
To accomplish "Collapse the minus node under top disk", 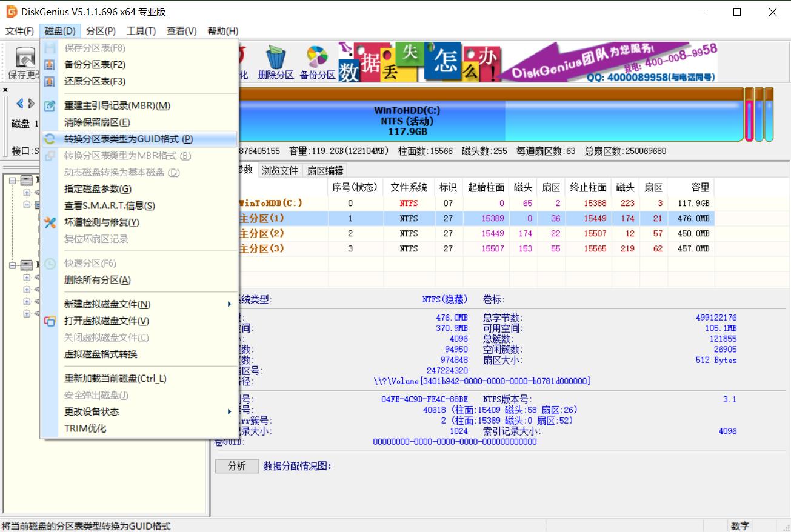I will tap(27, 205).
